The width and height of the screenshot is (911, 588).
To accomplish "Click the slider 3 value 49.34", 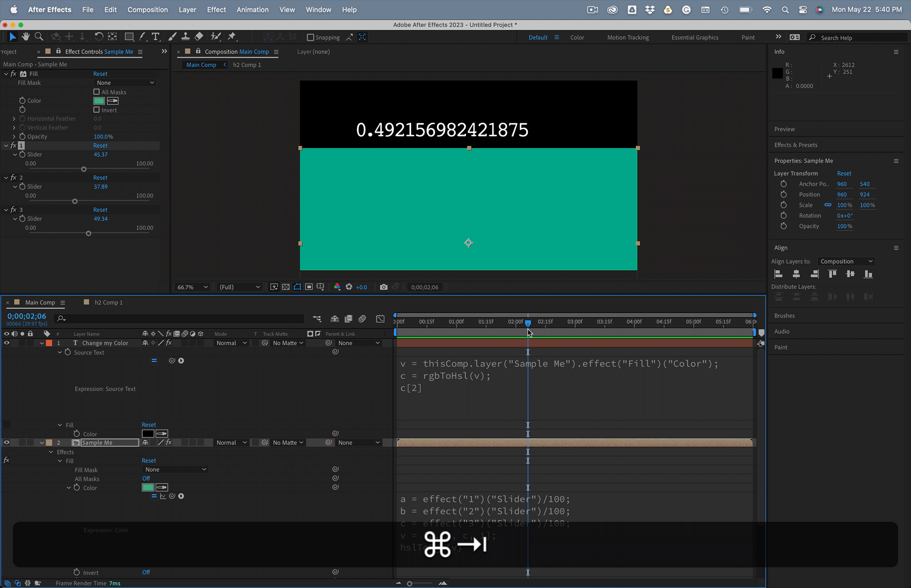I will (101, 219).
